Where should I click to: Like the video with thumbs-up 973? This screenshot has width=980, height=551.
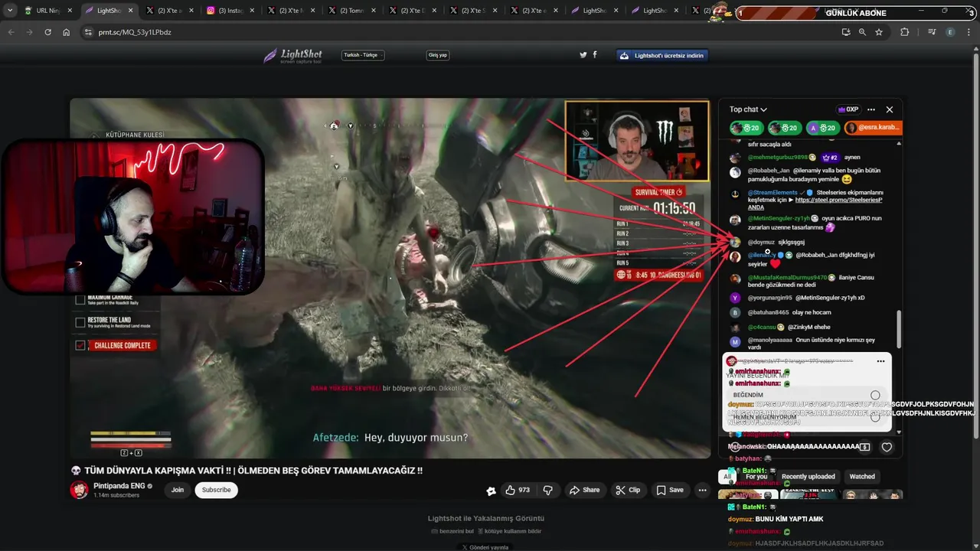pyautogui.click(x=518, y=490)
